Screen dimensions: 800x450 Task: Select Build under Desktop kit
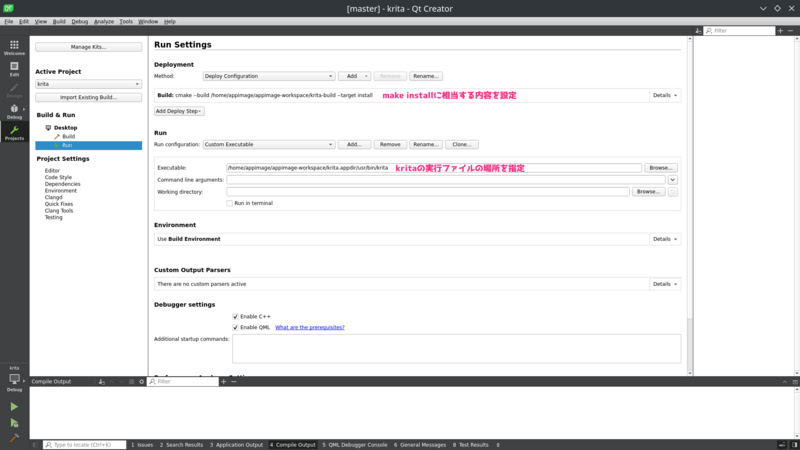click(68, 137)
